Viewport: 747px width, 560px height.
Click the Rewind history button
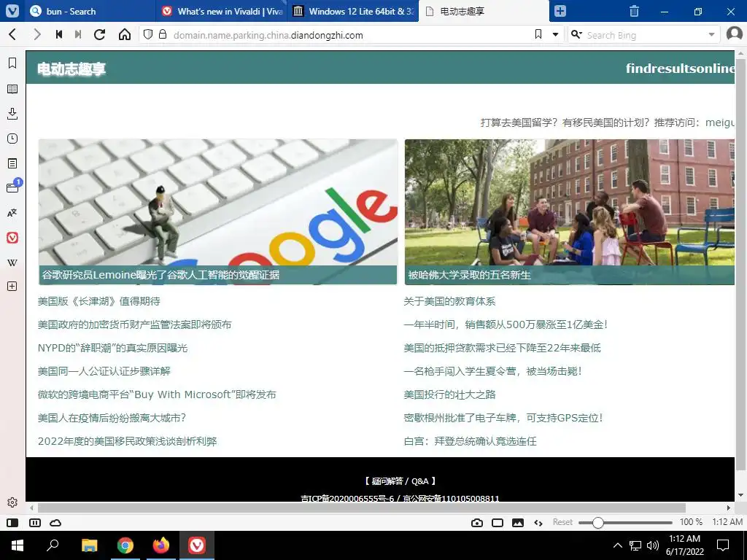(x=59, y=34)
